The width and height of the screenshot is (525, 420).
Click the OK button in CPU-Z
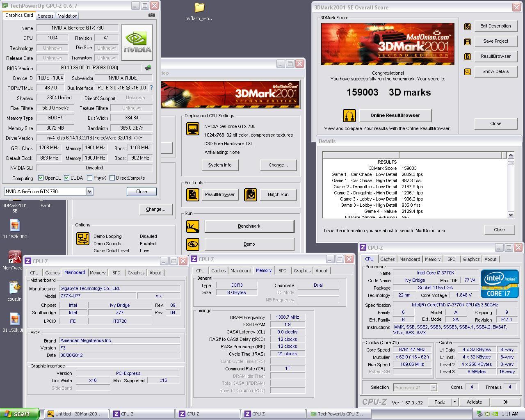pyautogui.click(x=505, y=402)
